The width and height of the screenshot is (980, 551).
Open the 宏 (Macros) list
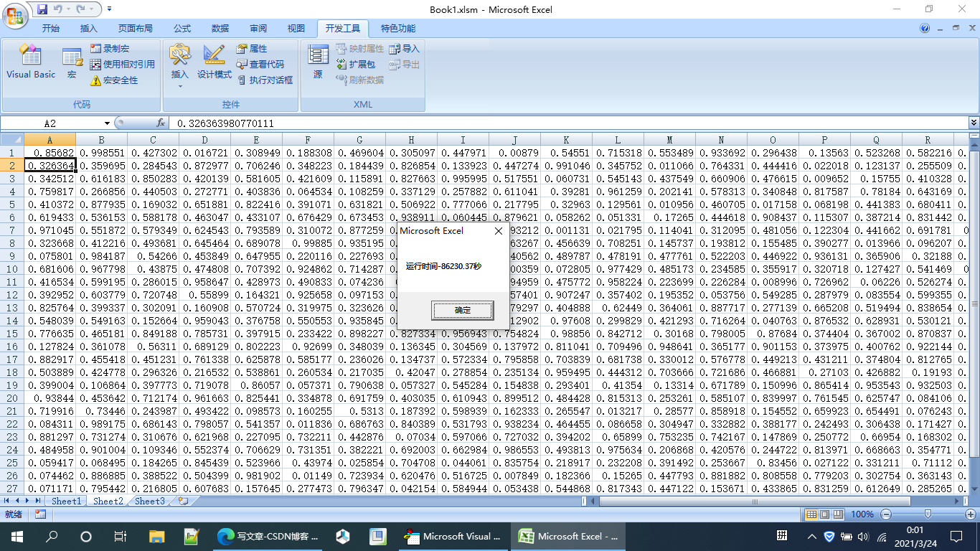point(72,63)
